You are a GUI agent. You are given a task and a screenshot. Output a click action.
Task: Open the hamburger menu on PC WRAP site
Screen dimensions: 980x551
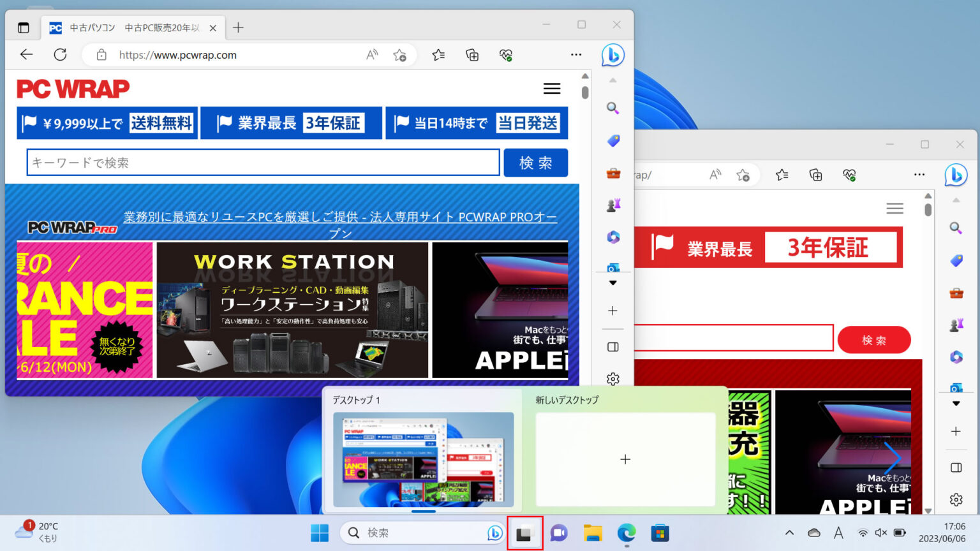click(551, 89)
